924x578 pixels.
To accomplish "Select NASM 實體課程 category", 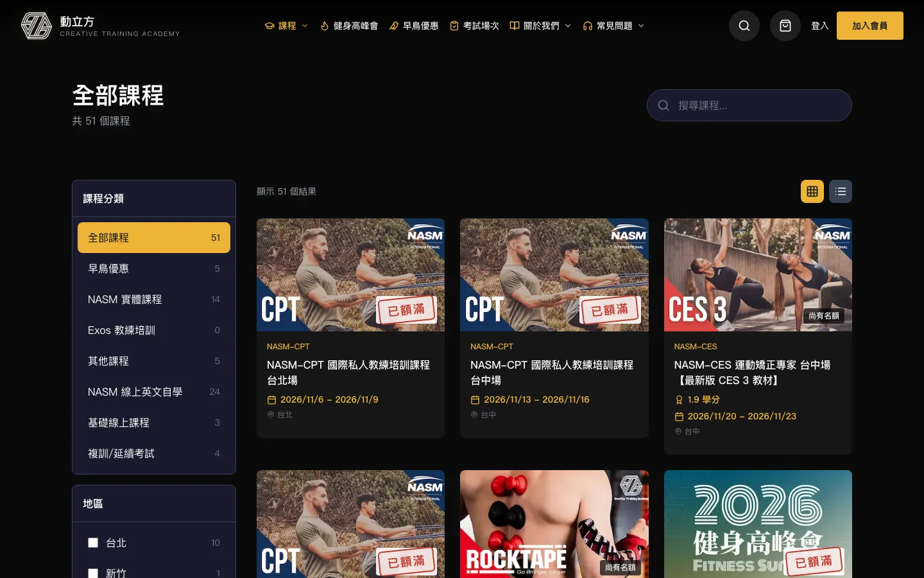I will pyautogui.click(x=154, y=299).
